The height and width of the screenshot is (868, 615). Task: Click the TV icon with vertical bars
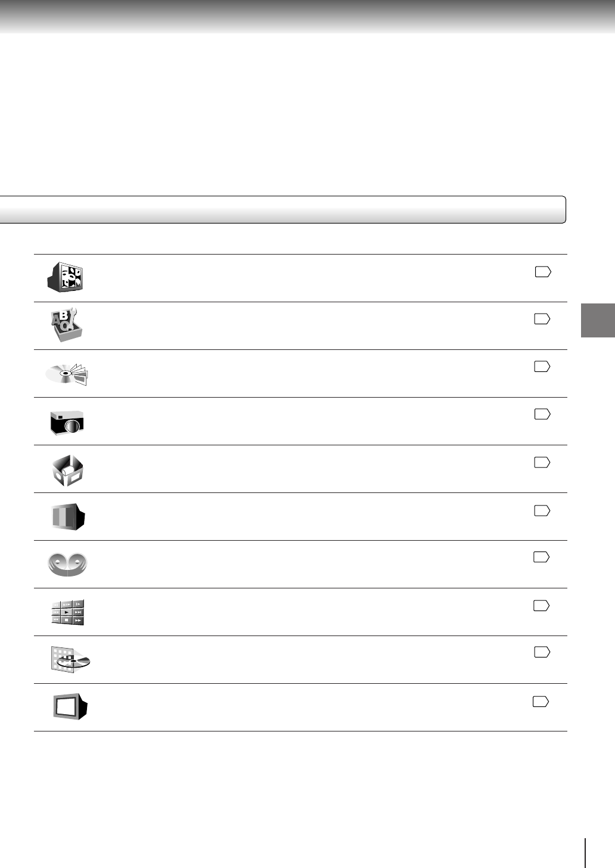(x=68, y=517)
